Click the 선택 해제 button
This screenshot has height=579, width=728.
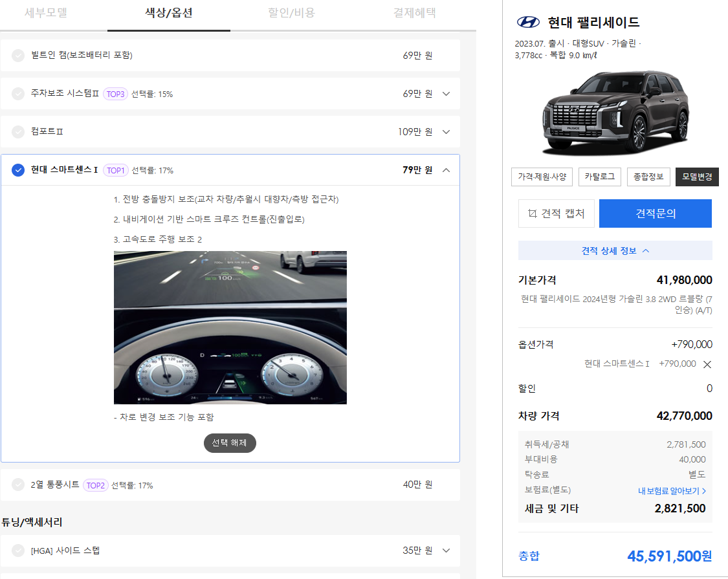point(230,443)
